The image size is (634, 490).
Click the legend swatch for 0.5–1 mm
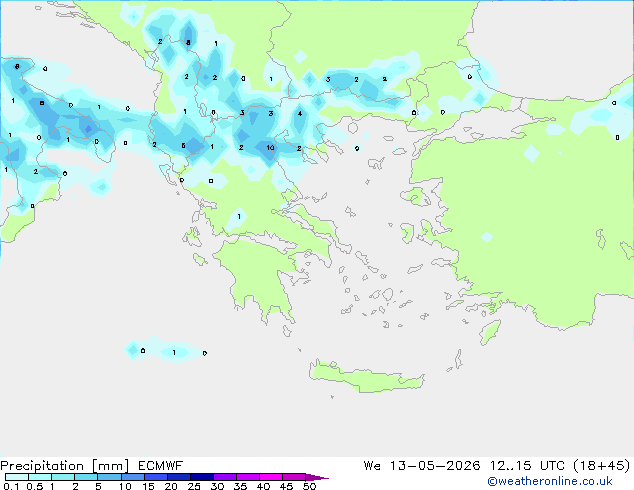40,477
